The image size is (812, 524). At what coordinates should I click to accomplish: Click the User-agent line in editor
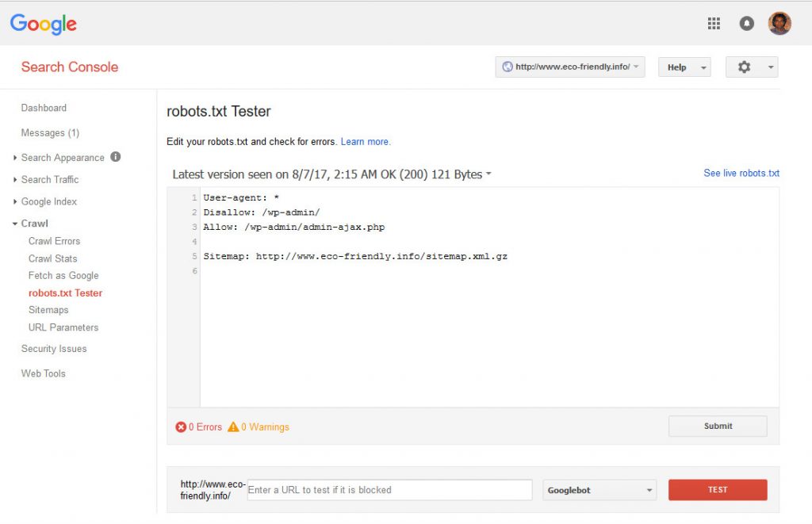(x=241, y=198)
